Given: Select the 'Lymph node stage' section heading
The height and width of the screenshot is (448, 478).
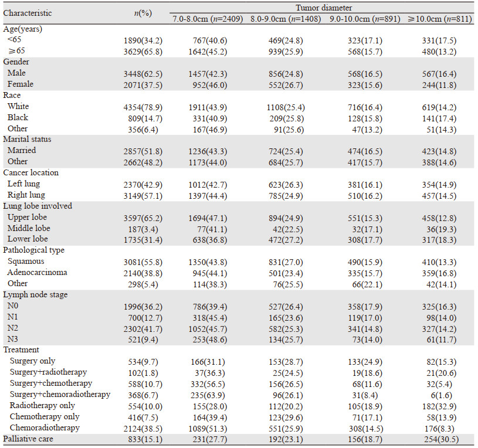Looking at the screenshot, I should coord(33,294).
